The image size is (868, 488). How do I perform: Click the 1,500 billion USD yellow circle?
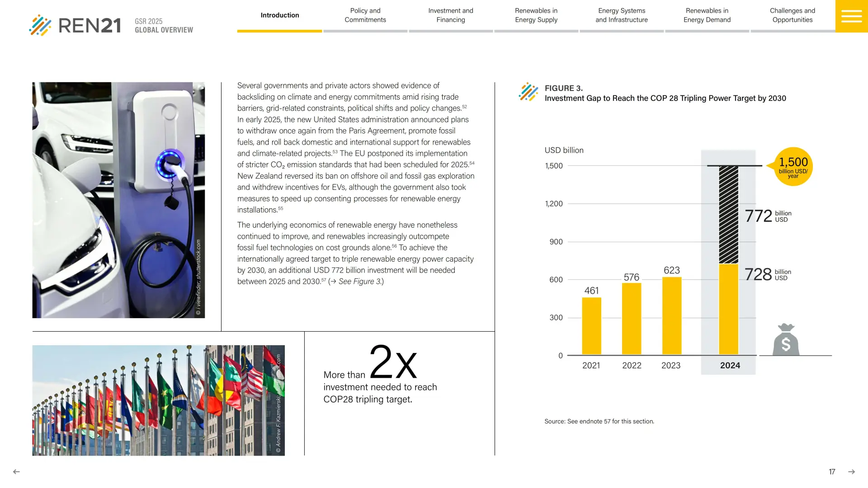tap(793, 166)
